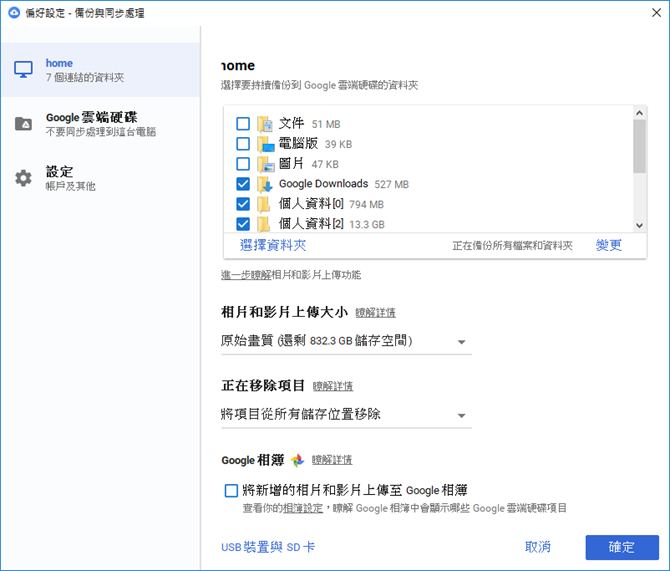
Task: Click the 個人資料[2] folder name
Action: click(x=311, y=224)
